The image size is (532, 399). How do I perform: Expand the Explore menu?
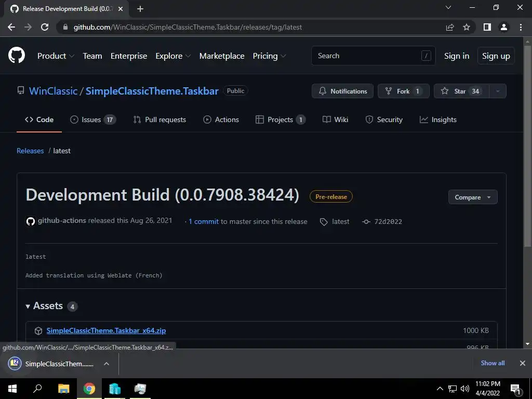pos(173,56)
